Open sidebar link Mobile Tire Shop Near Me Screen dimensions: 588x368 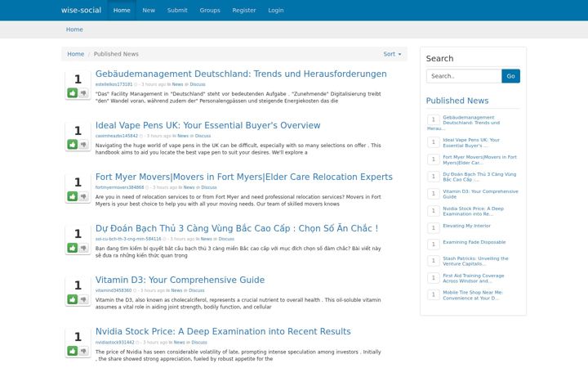473,295
